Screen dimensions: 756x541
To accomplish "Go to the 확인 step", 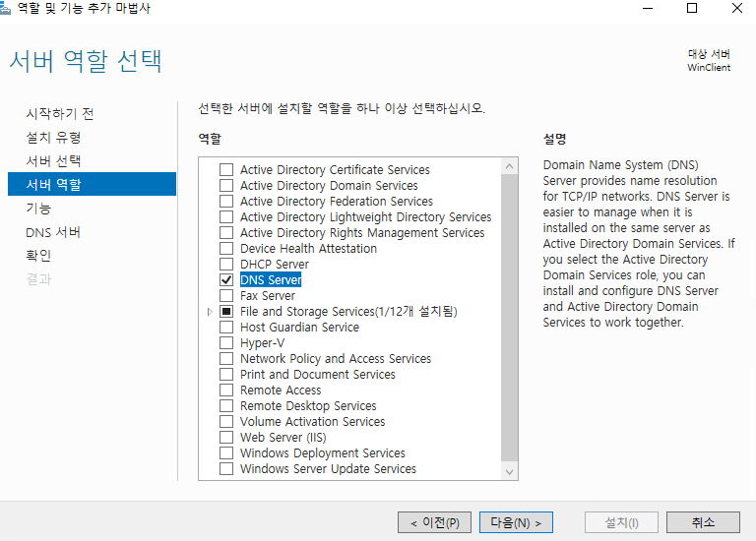I will point(38,256).
